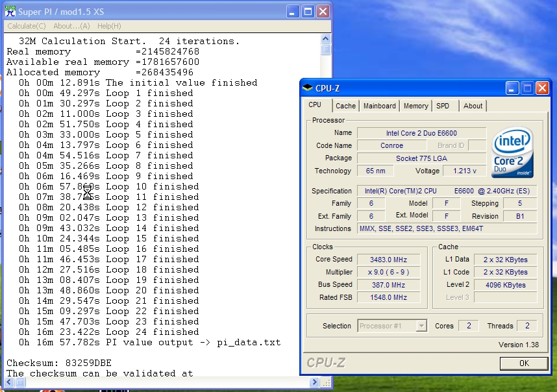Click the Version 1.38 text in CPU-Z
The image size is (557, 392).
pyautogui.click(x=518, y=345)
